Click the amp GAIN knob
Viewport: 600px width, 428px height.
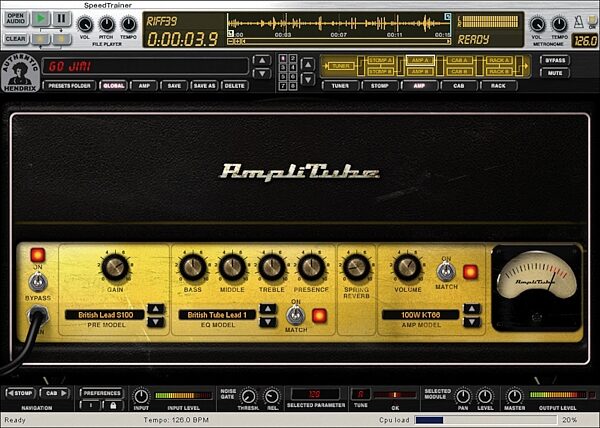(115, 267)
